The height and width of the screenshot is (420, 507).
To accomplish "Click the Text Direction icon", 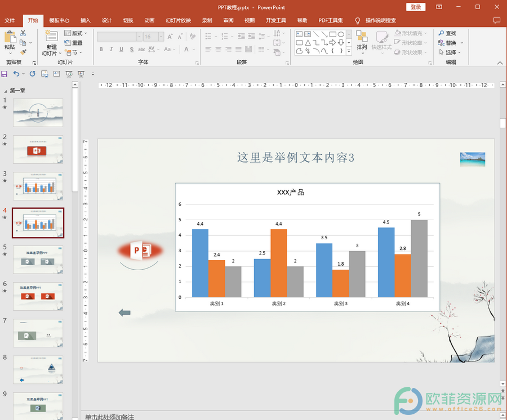I will pos(277,33).
